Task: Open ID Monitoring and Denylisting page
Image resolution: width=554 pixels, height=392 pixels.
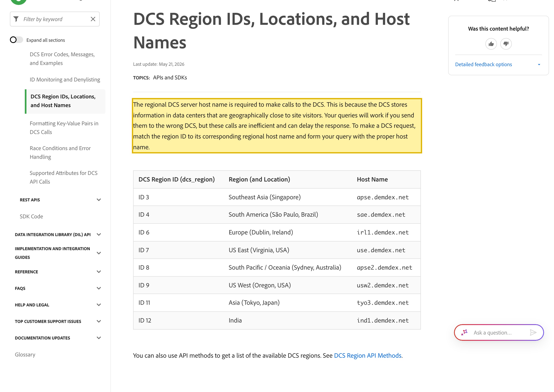Action: click(65, 79)
